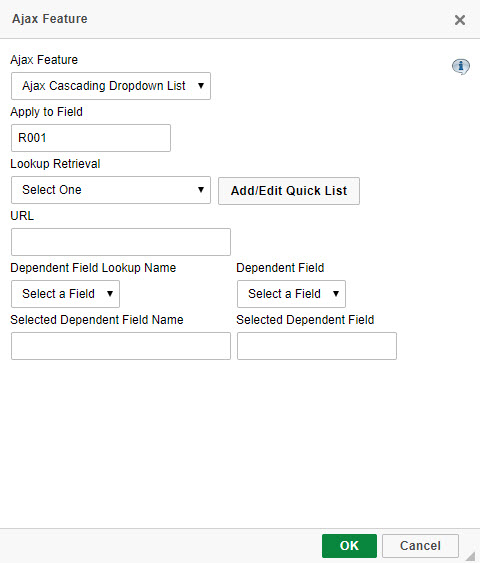The image size is (480, 563).
Task: Click the Ajax Feature title bar text
Action: (50, 19)
